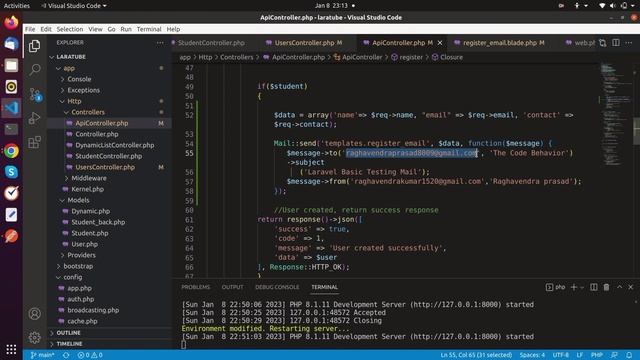
Task: Open the notifications bell
Action: (629, 355)
